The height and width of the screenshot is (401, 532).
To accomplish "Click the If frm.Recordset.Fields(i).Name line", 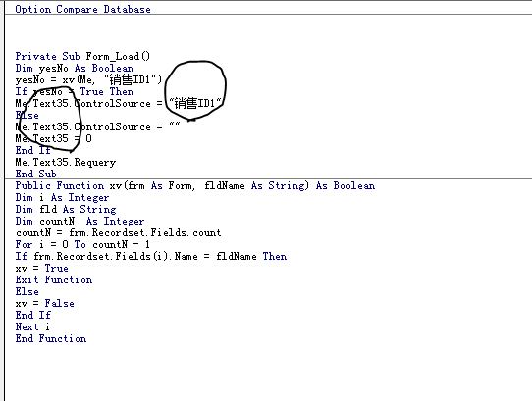I will [151, 256].
